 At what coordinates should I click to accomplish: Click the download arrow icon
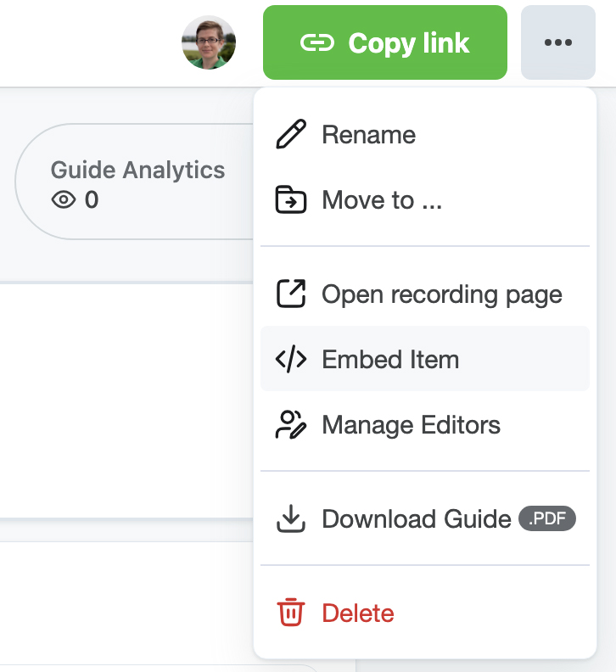click(291, 518)
